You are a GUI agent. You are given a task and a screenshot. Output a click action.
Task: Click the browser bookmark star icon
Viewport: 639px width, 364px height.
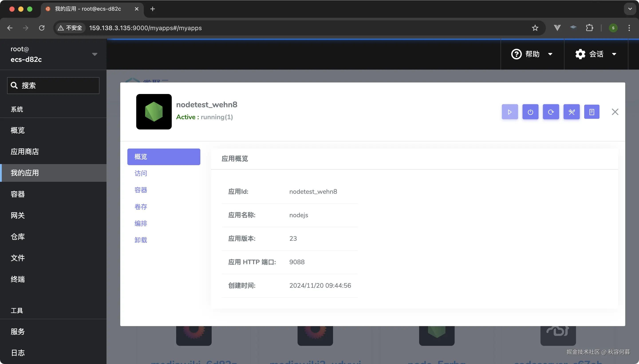tap(535, 28)
